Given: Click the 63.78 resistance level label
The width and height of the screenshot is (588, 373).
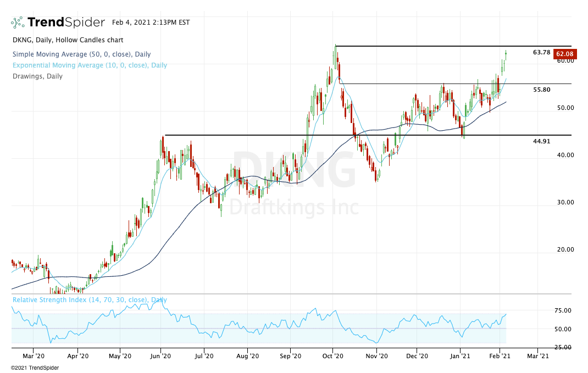Looking at the screenshot, I should (x=541, y=52).
